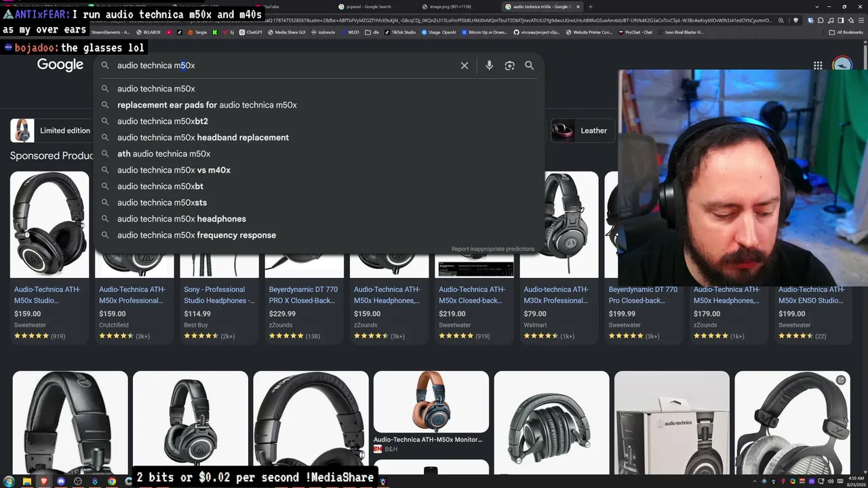
Task: Open the Google apps grid icon
Action: (818, 66)
